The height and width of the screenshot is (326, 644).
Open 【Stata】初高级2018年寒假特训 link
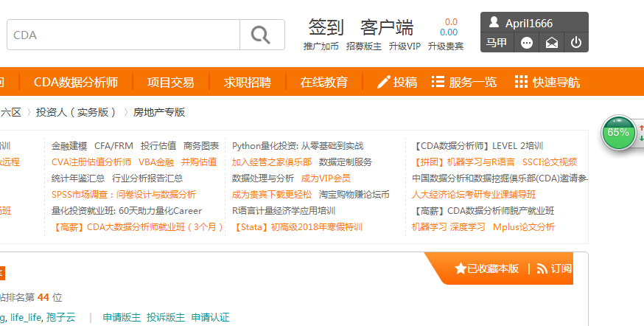[x=298, y=227]
